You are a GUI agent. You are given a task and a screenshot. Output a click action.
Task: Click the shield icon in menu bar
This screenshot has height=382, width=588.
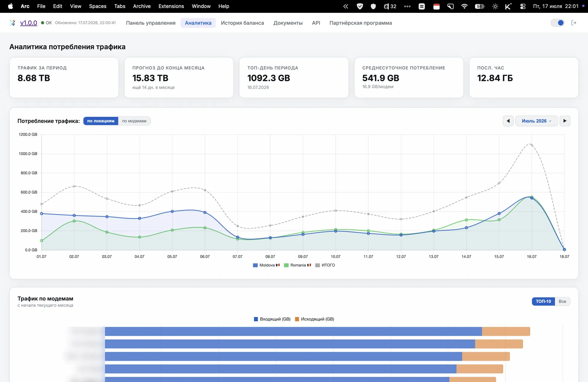373,6
